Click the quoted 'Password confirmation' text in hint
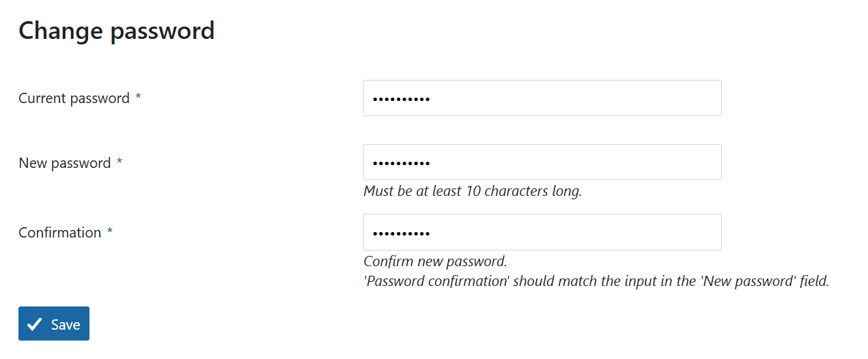The width and height of the screenshot is (868, 359). coord(437,281)
